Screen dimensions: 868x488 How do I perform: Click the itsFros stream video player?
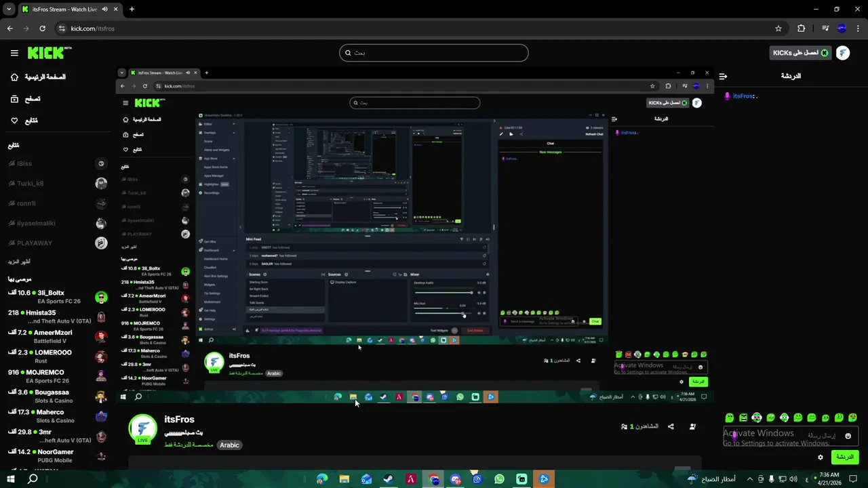[x=414, y=235]
